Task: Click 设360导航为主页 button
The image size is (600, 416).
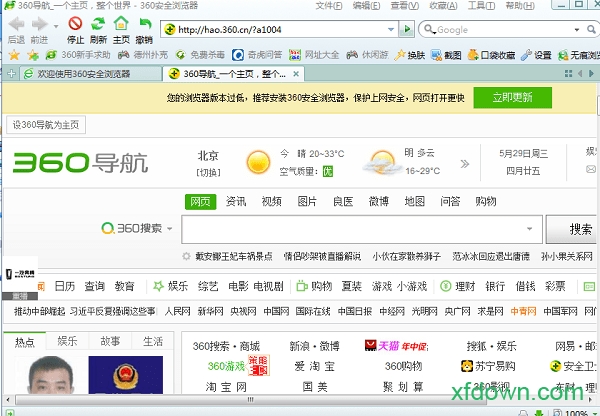Action: click(x=45, y=125)
